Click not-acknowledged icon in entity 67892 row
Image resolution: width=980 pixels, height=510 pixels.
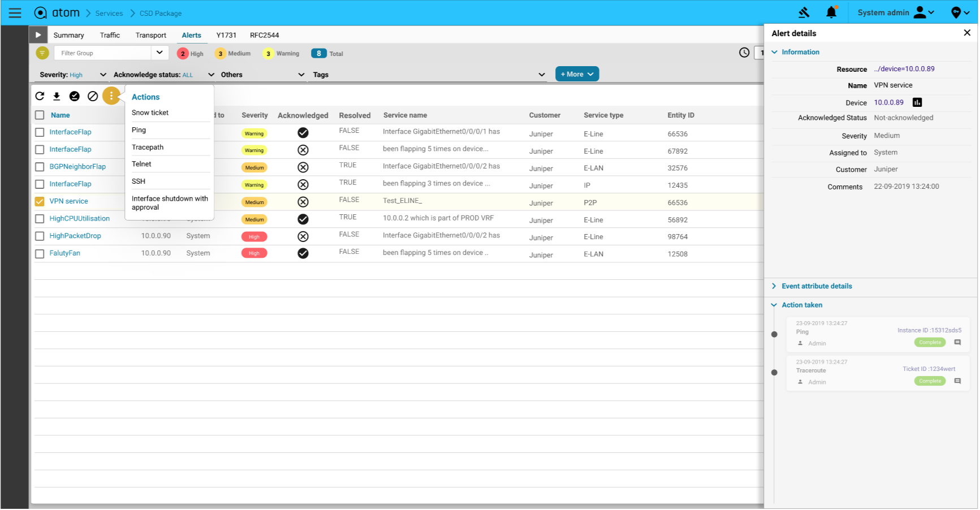click(303, 150)
